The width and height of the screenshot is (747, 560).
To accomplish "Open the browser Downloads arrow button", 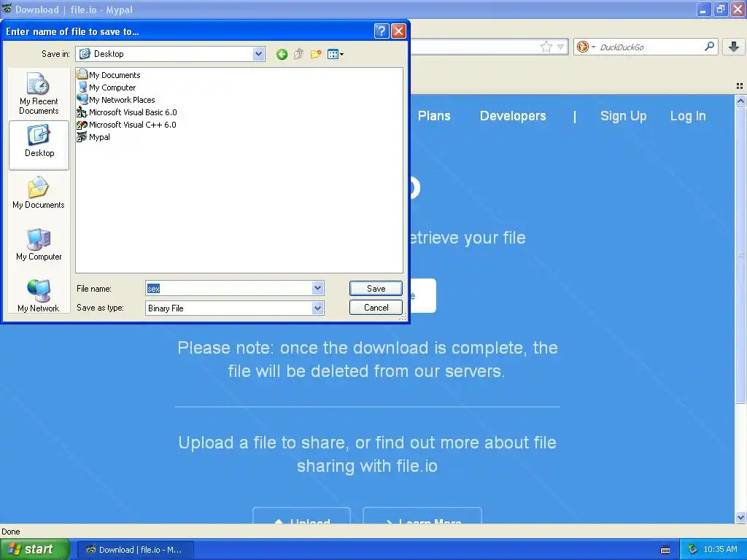I will coord(734,47).
